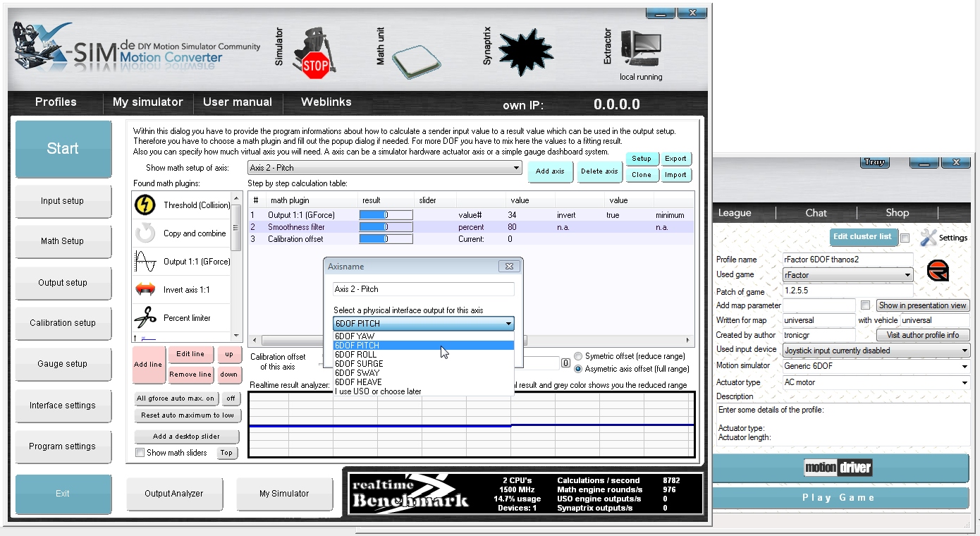Open the Output Analyzer

coord(175,494)
